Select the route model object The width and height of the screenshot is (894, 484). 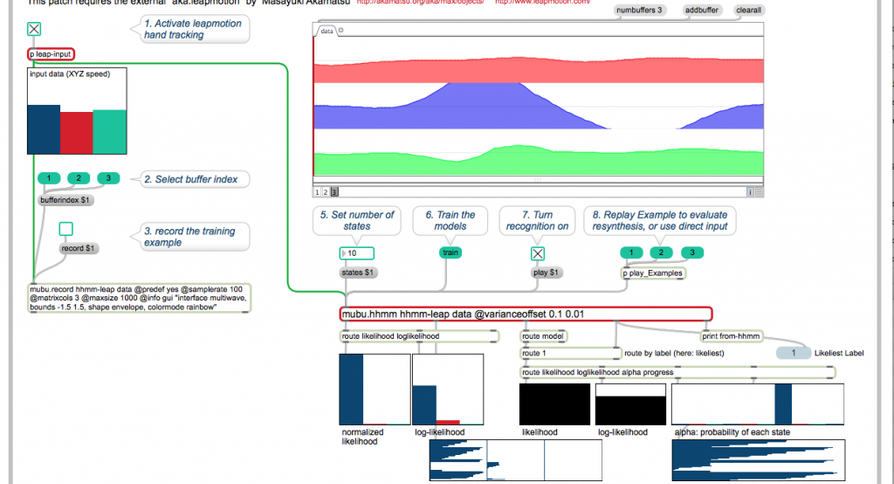(543, 336)
